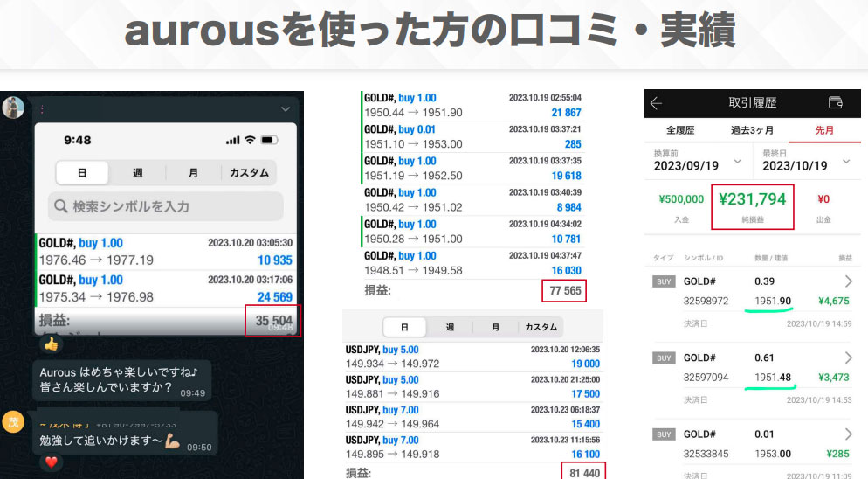Click the GOLD# trade with profit 21 867
The image size is (868, 479).
472,106
